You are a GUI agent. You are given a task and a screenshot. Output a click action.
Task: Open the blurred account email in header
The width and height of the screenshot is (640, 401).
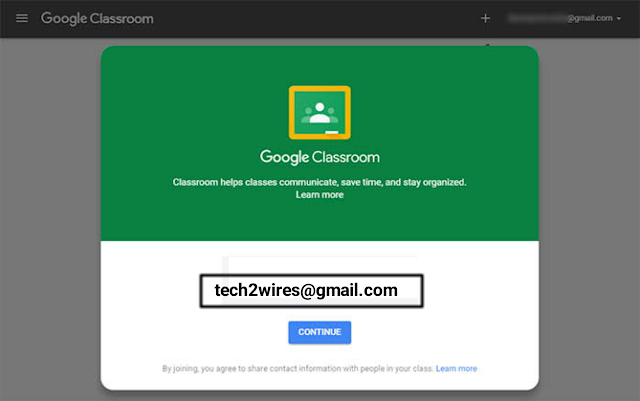(560, 18)
